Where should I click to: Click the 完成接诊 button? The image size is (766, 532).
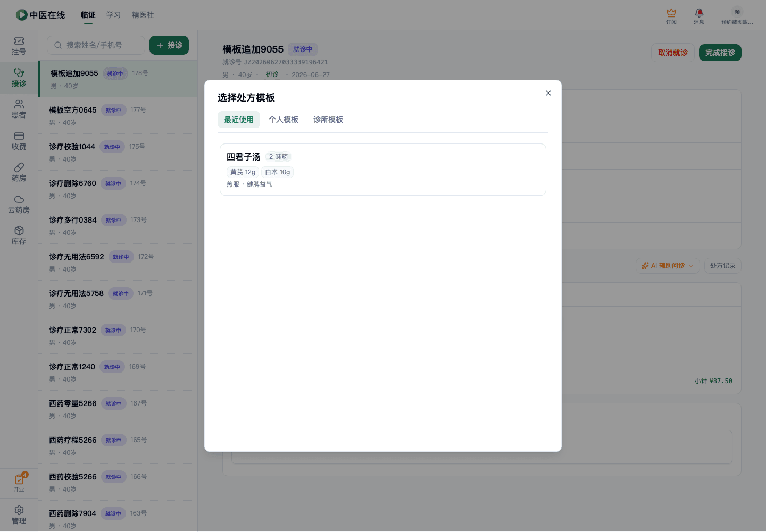(x=720, y=53)
